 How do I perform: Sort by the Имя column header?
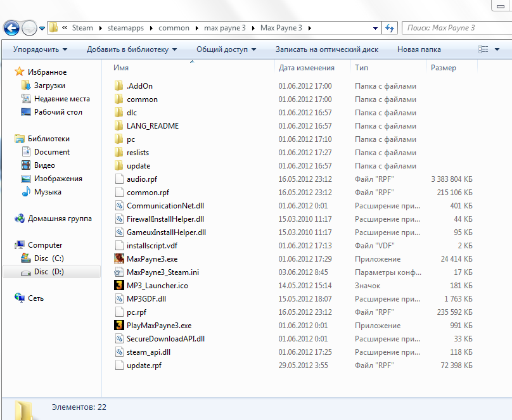click(x=121, y=68)
